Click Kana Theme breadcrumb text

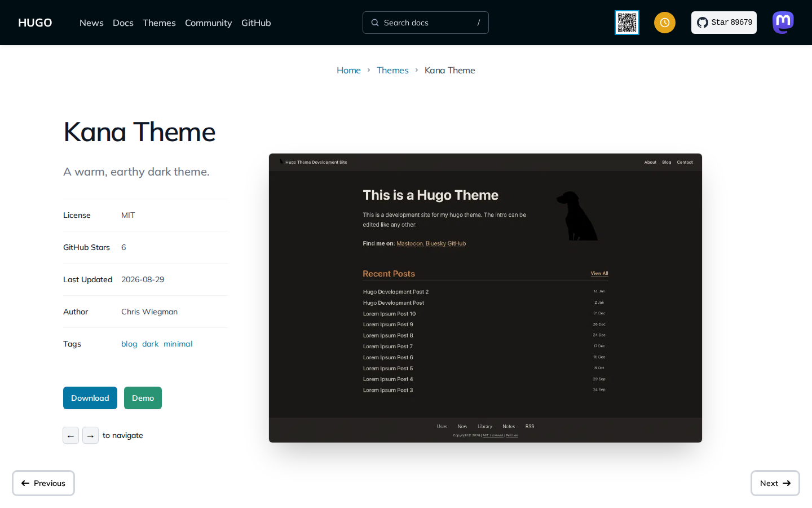449,70
